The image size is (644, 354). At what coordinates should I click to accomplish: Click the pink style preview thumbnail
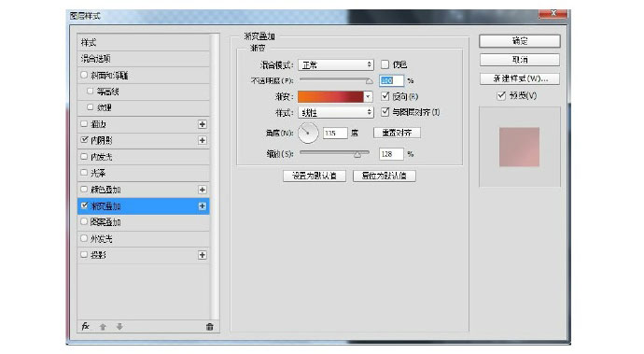(519, 147)
